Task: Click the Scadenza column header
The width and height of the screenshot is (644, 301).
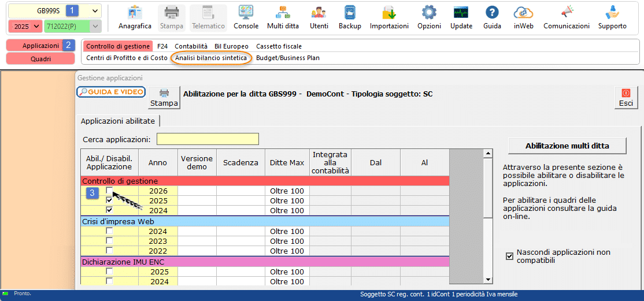Action: click(240, 162)
